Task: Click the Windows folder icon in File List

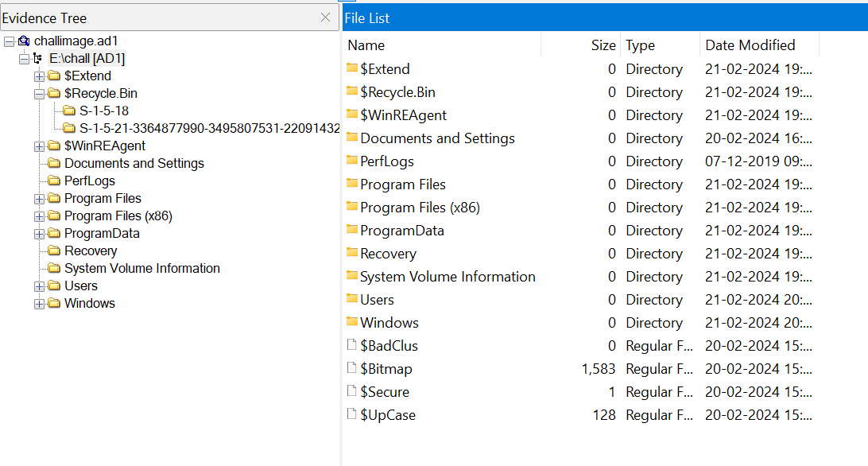Action: [x=352, y=322]
